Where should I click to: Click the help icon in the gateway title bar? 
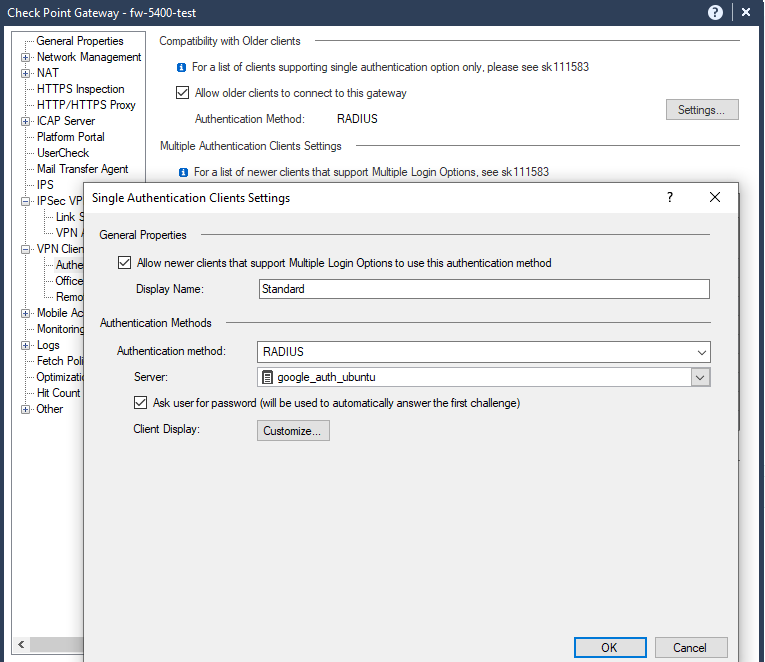(x=715, y=12)
